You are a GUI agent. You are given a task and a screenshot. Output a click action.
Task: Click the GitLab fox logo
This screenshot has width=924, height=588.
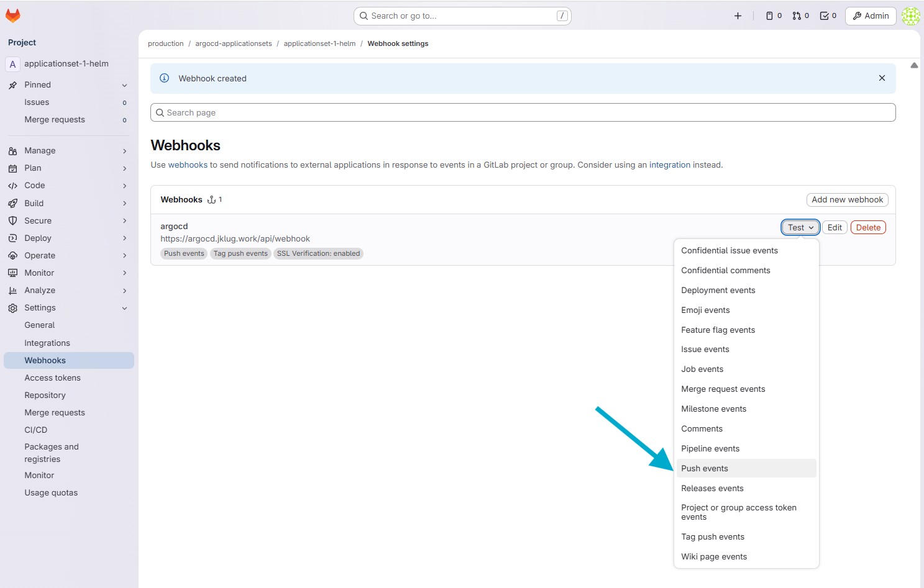pyautogui.click(x=13, y=16)
